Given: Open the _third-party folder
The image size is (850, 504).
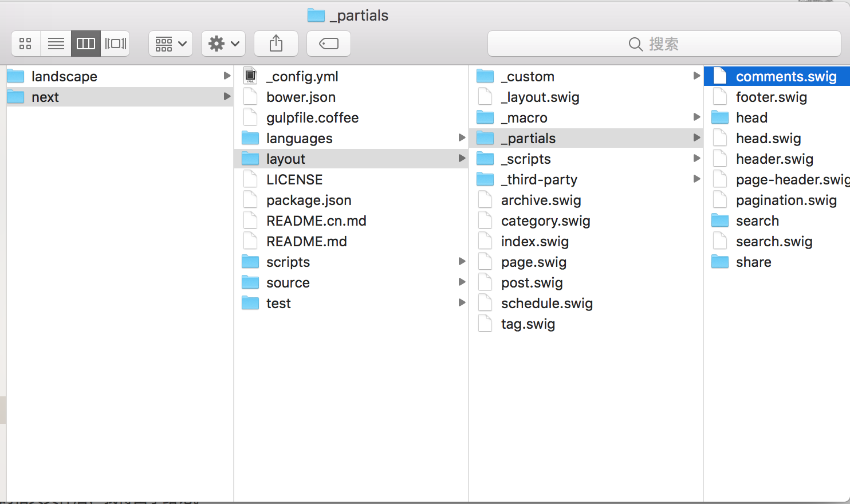Looking at the screenshot, I should (x=586, y=179).
